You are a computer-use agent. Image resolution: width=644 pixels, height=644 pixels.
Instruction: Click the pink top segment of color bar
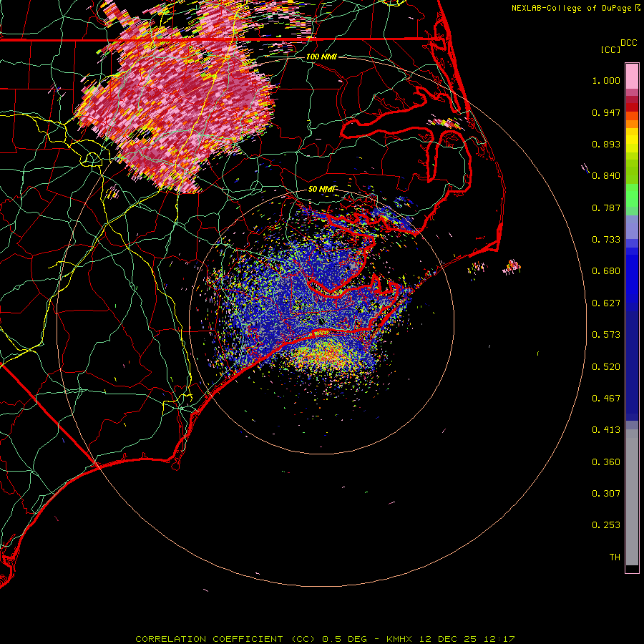tap(632, 76)
